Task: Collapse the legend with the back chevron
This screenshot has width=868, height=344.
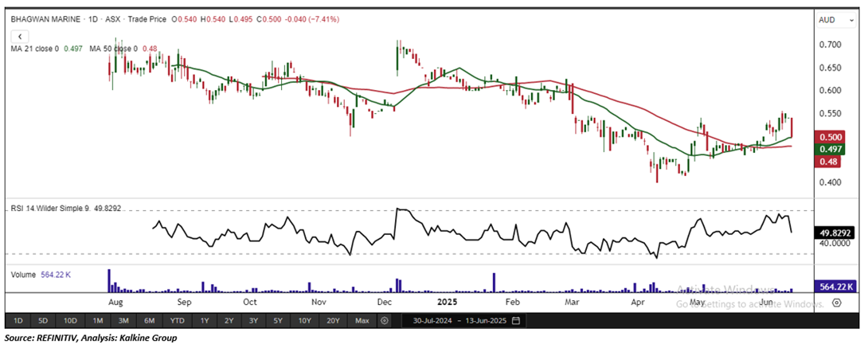Action: point(20,37)
